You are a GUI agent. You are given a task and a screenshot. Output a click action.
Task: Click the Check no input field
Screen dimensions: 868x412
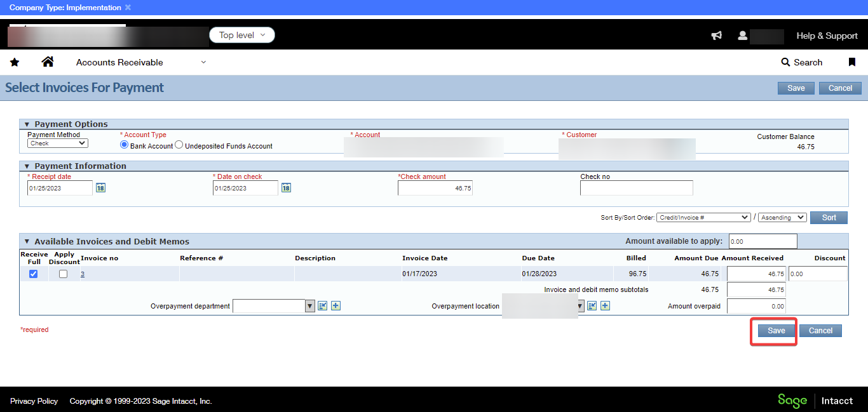click(636, 188)
